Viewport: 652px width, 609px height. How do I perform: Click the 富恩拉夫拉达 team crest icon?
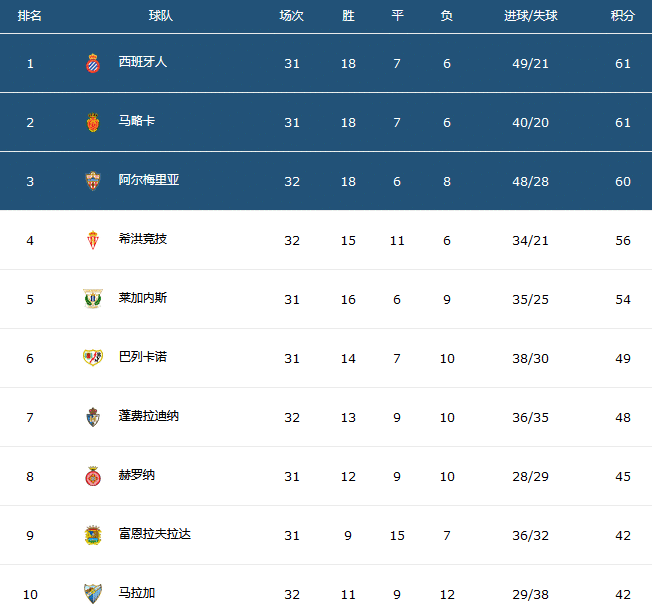pos(93,535)
